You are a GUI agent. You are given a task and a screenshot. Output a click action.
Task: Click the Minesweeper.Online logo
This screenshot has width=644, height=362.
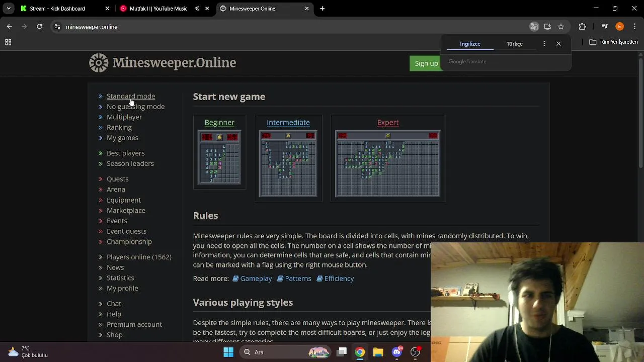coord(163,63)
